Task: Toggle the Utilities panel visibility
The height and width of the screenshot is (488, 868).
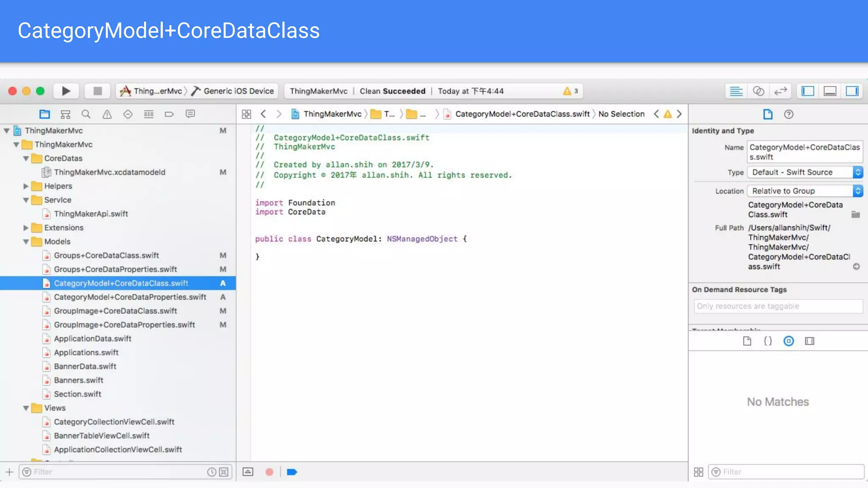Action: click(x=852, y=91)
